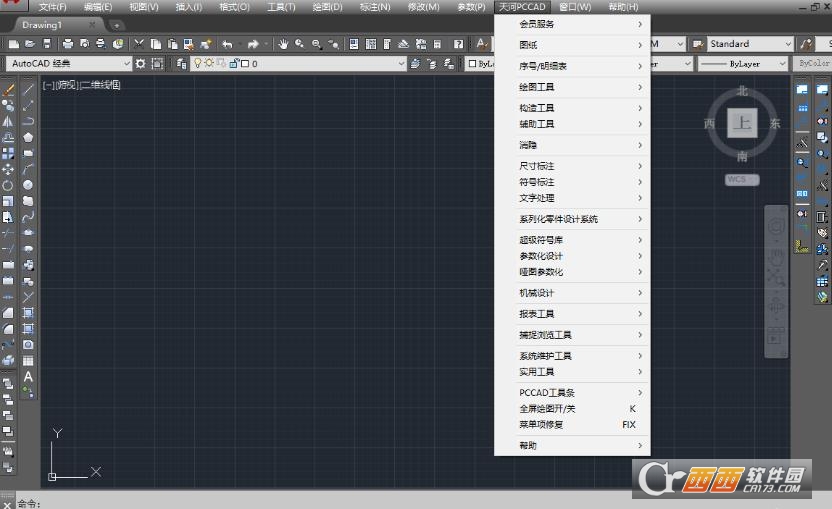Open the 工具(T) menu

point(281,7)
